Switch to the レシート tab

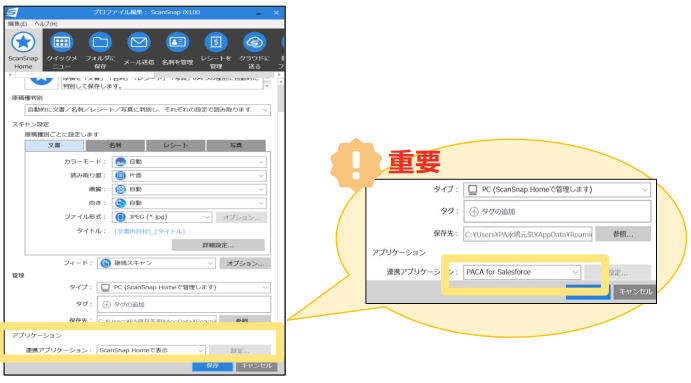[175, 145]
